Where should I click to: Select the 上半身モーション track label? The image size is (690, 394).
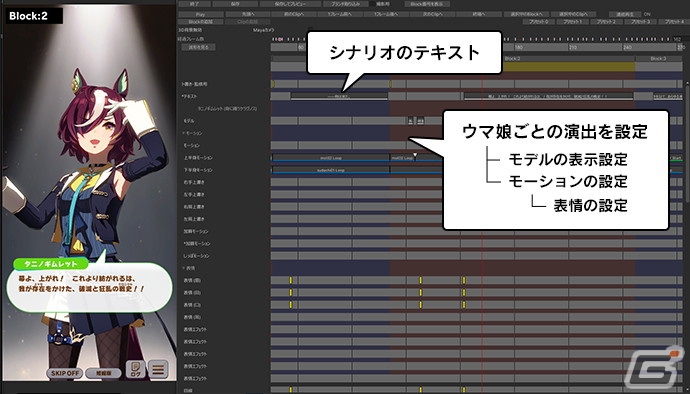(198, 158)
